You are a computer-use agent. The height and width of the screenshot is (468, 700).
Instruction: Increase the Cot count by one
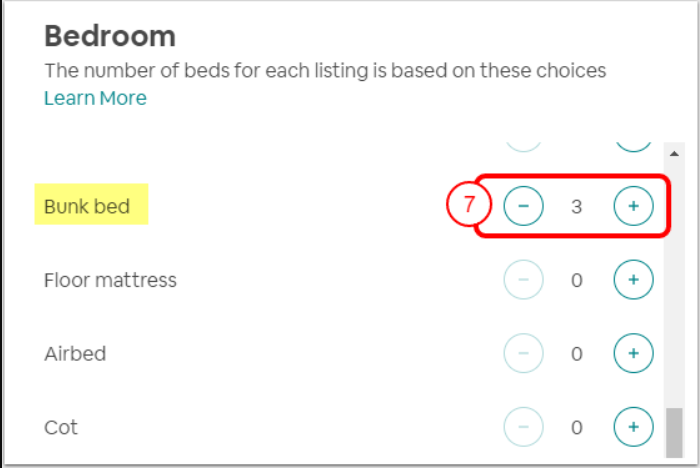632,427
